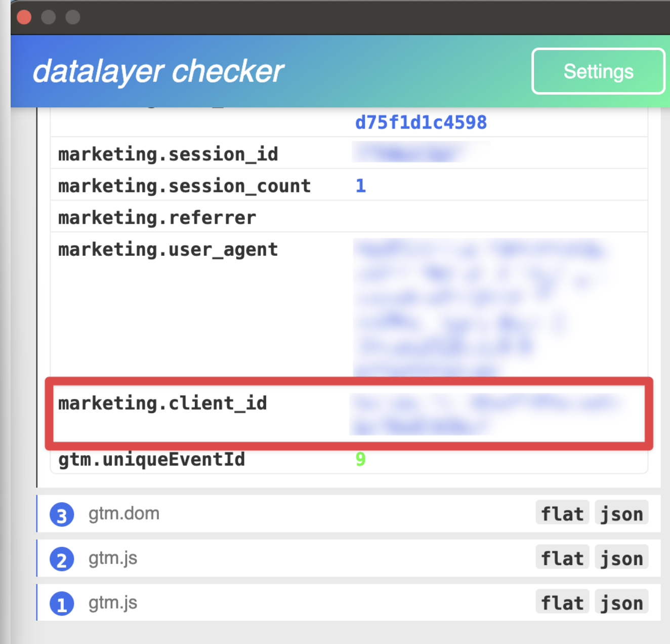This screenshot has width=670, height=644.
Task: Click the number 2 event badge
Action: click(x=62, y=559)
